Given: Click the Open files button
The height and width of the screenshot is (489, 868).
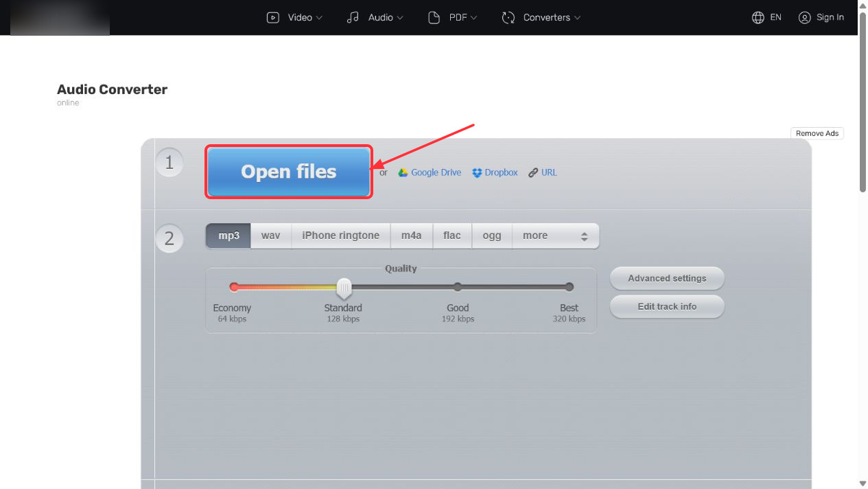Looking at the screenshot, I should click(x=289, y=172).
